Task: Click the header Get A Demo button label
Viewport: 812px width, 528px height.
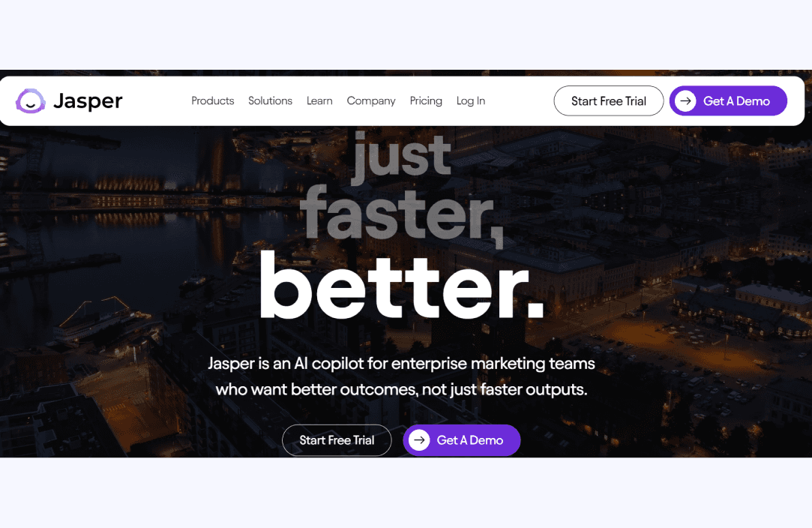Action: tap(736, 101)
